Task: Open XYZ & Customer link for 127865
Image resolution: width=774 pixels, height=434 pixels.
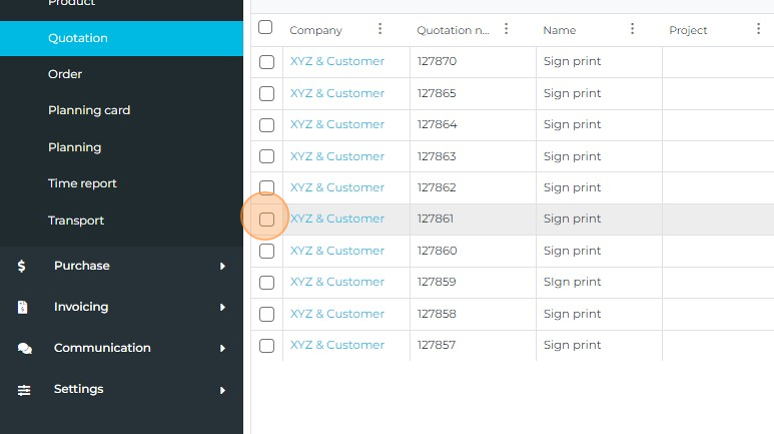Action: point(337,93)
